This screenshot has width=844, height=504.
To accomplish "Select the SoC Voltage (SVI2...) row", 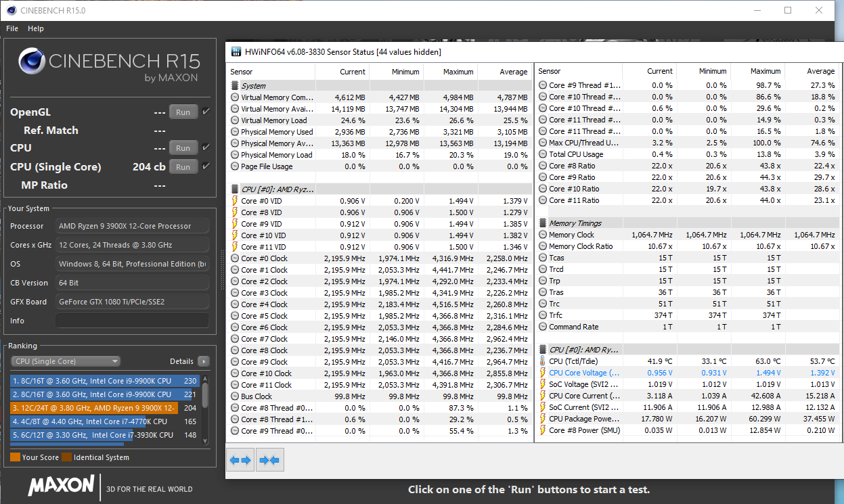I will click(x=688, y=384).
